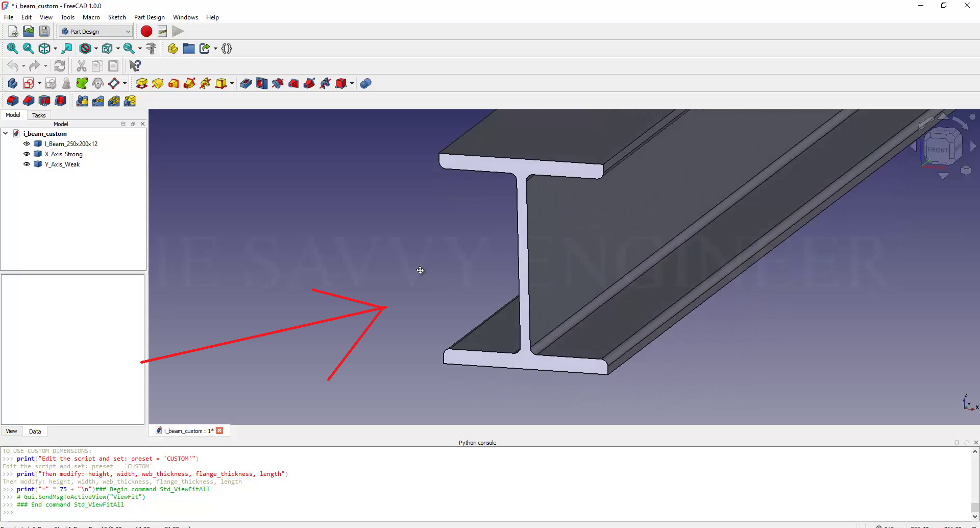Close the i_beam_custom document tab
The width and height of the screenshot is (980, 528).
point(219,431)
